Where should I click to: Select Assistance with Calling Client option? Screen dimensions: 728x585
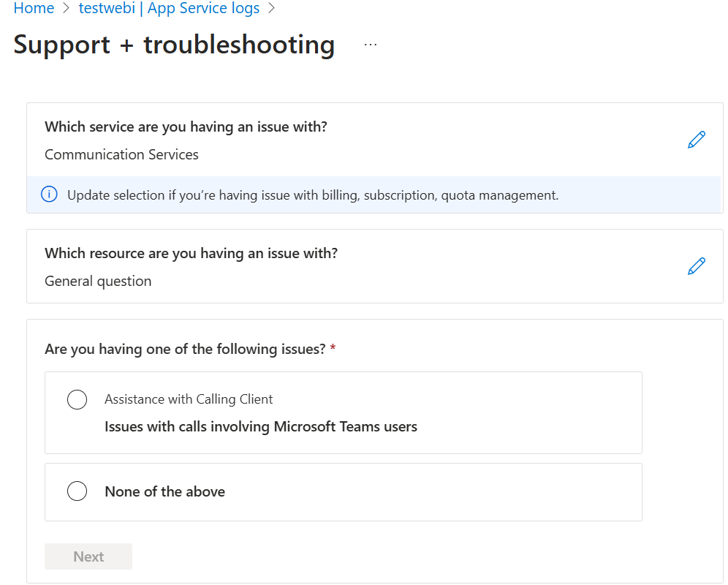tap(77, 399)
